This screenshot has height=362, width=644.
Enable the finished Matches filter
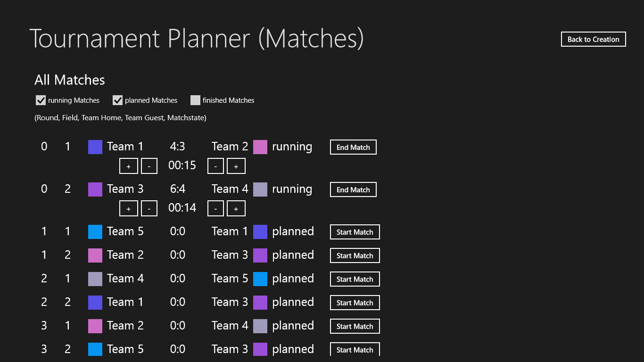tap(196, 100)
